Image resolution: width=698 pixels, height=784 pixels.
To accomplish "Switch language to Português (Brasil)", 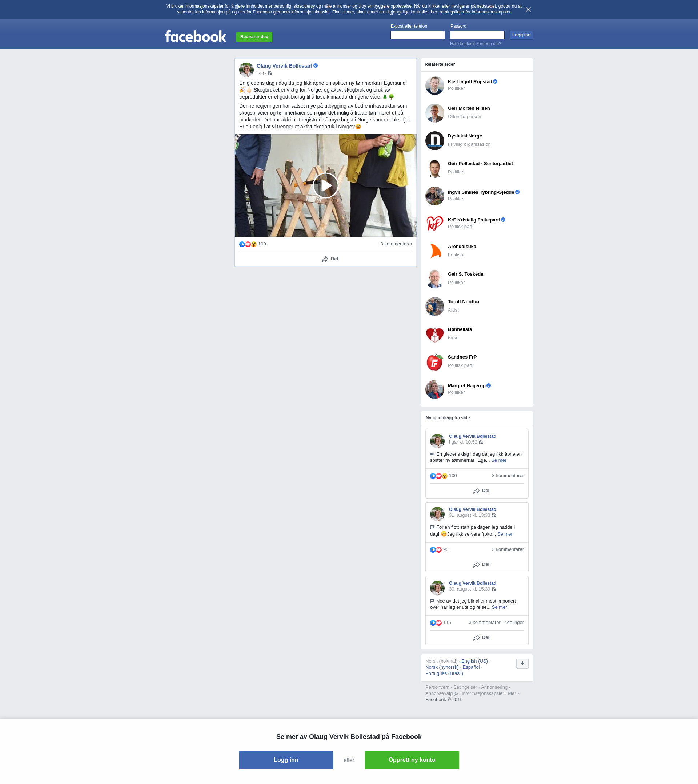I will 444,673.
